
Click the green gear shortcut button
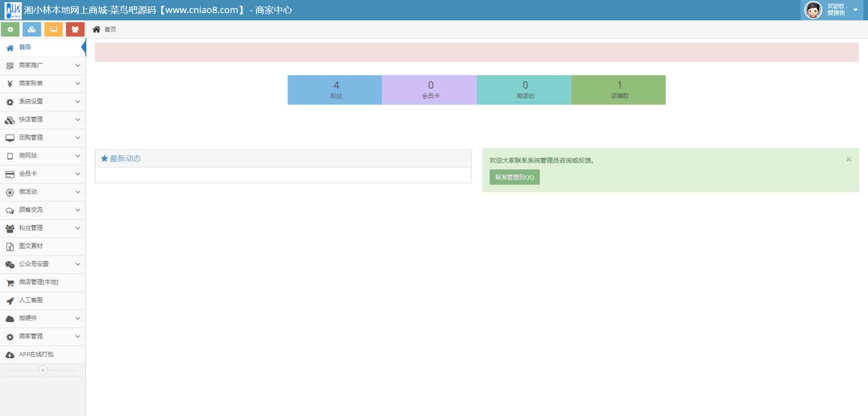tap(10, 29)
